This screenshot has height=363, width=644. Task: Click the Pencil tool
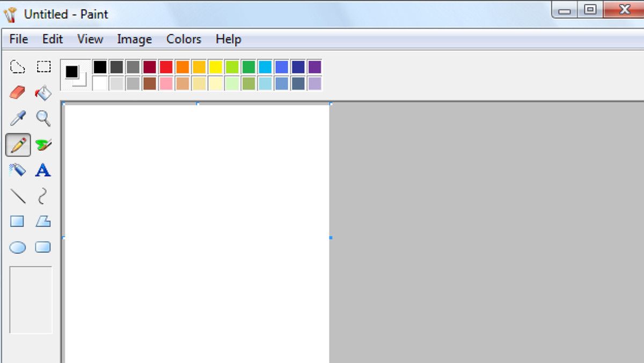tap(18, 145)
